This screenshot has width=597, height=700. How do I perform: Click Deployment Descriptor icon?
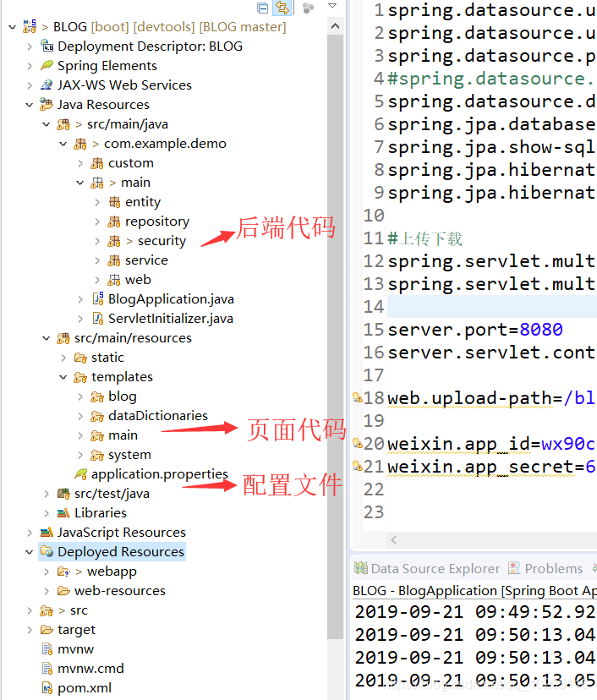47,46
